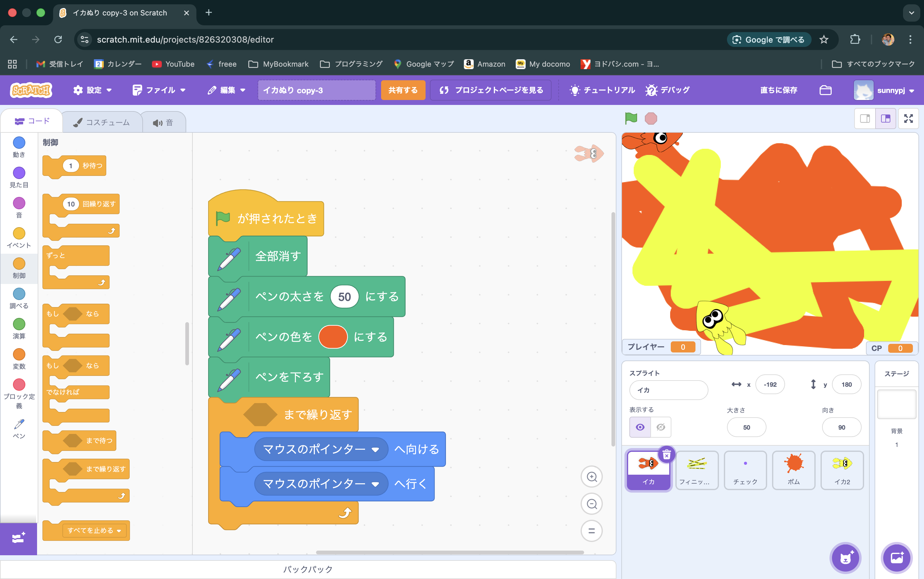Switch stage to small layout mode
Screen dimensions: 924x579
pos(865,119)
